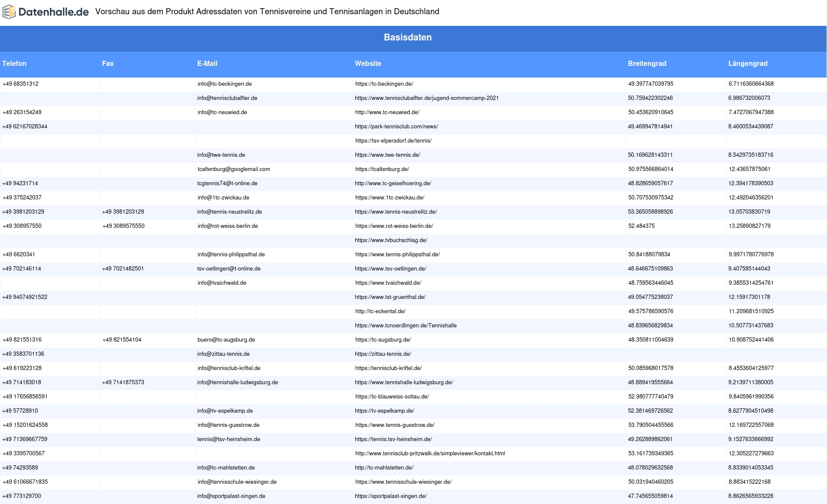
Task: Select phone +49 17656856591
Action: [25, 397]
